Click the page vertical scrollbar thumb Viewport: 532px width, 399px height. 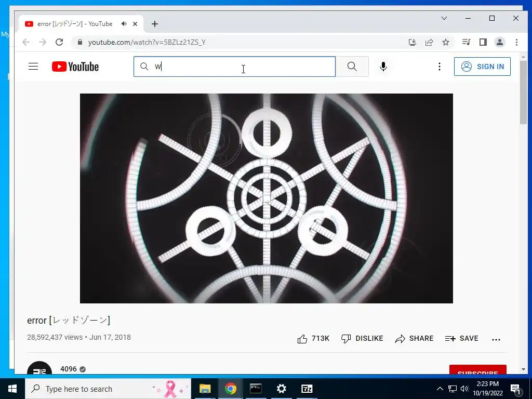[523, 92]
